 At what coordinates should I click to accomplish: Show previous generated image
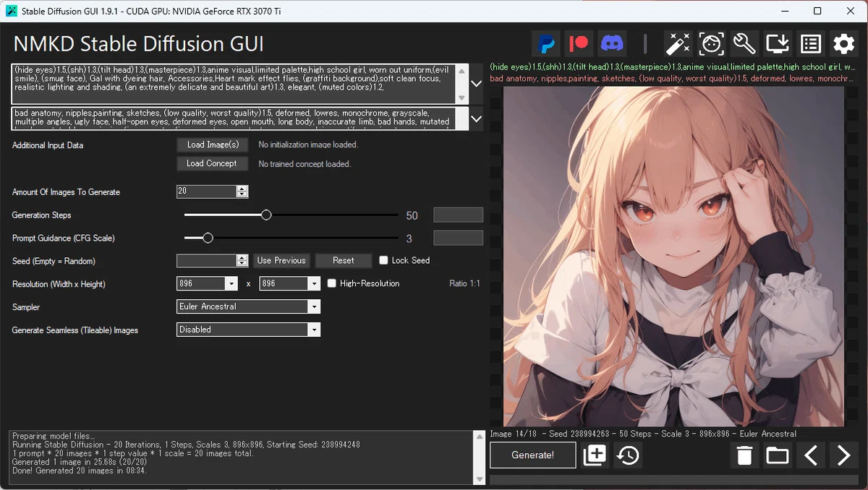811,455
